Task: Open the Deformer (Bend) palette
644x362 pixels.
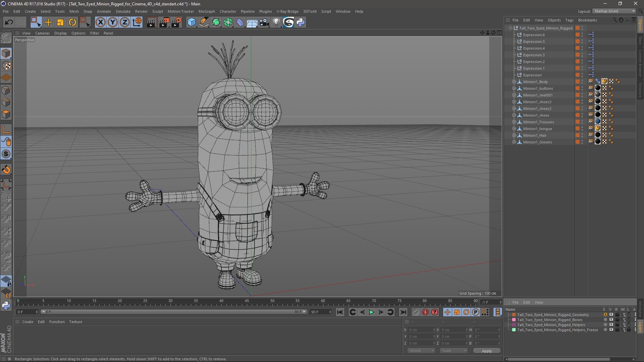Action: (240, 22)
